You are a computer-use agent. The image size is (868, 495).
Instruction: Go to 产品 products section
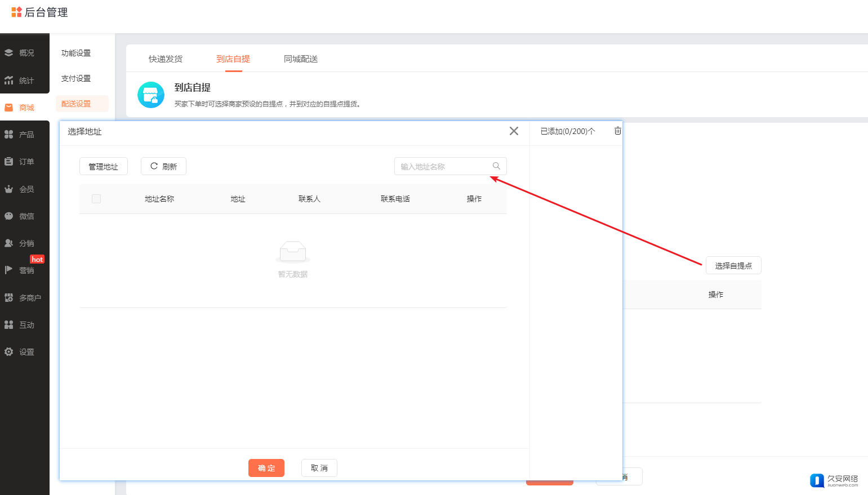pyautogui.click(x=25, y=135)
